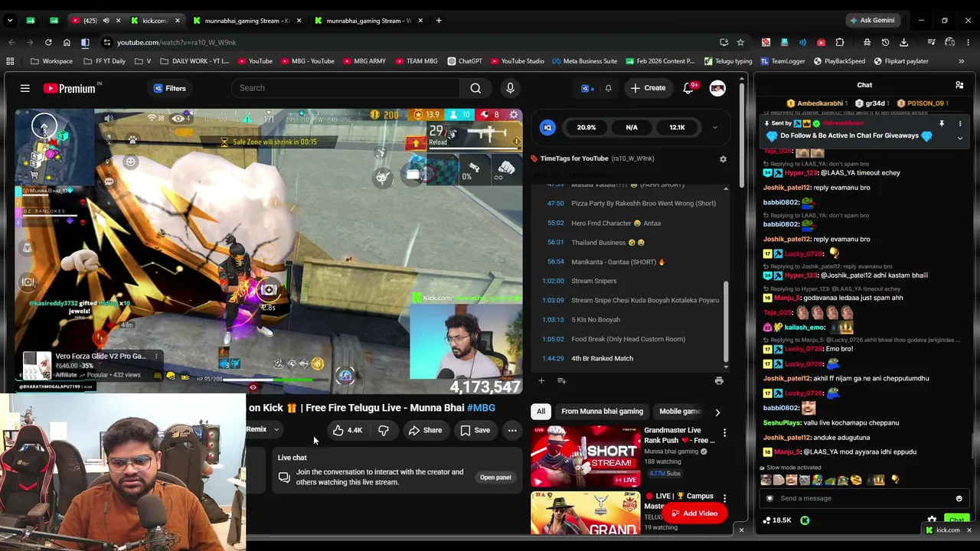Show more category chips with the arrow
Screen dimensions: 980x551
pos(717,412)
